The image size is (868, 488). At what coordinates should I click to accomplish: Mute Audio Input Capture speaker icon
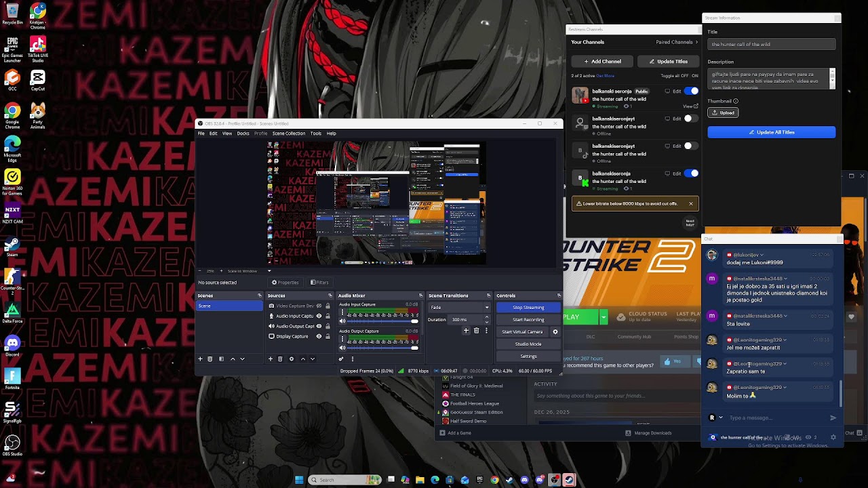pos(342,321)
